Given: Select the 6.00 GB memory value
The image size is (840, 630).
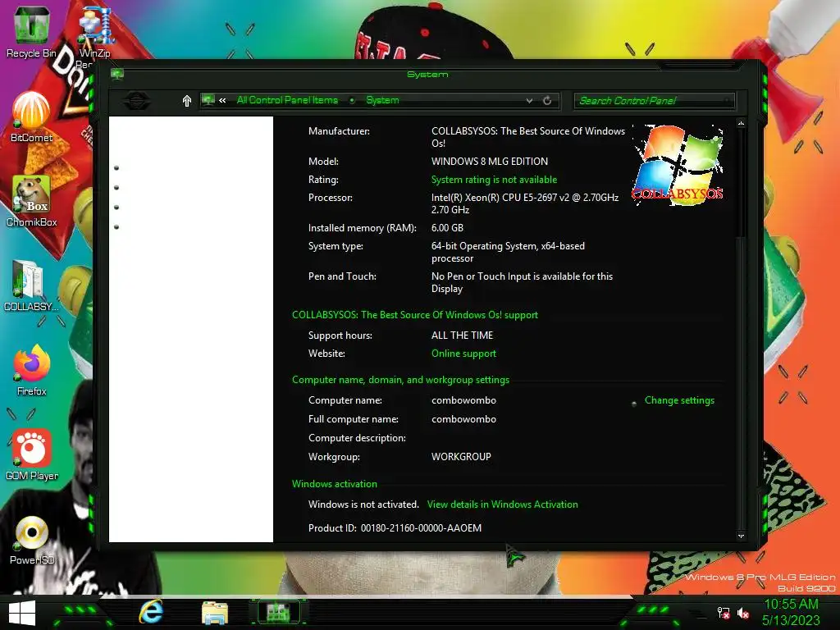Looking at the screenshot, I should click(x=447, y=228).
